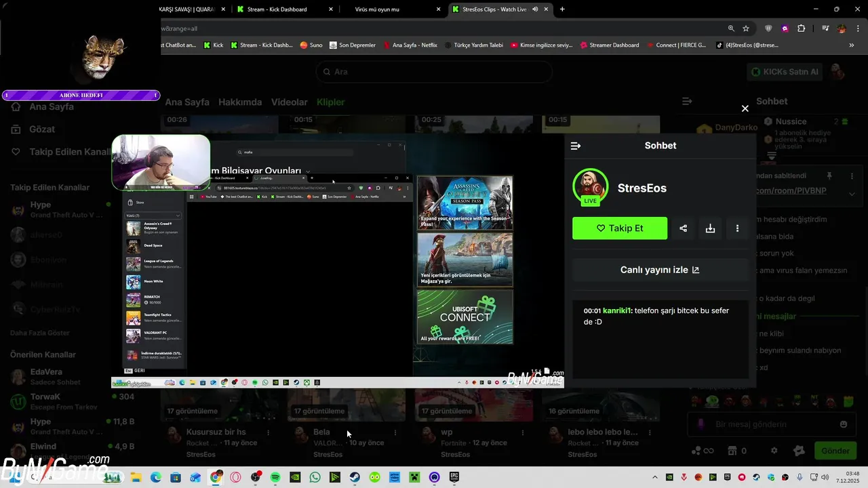Viewport: 868px width, 488px height.
Task: Close the clip overlay with the X
Action: click(x=745, y=108)
